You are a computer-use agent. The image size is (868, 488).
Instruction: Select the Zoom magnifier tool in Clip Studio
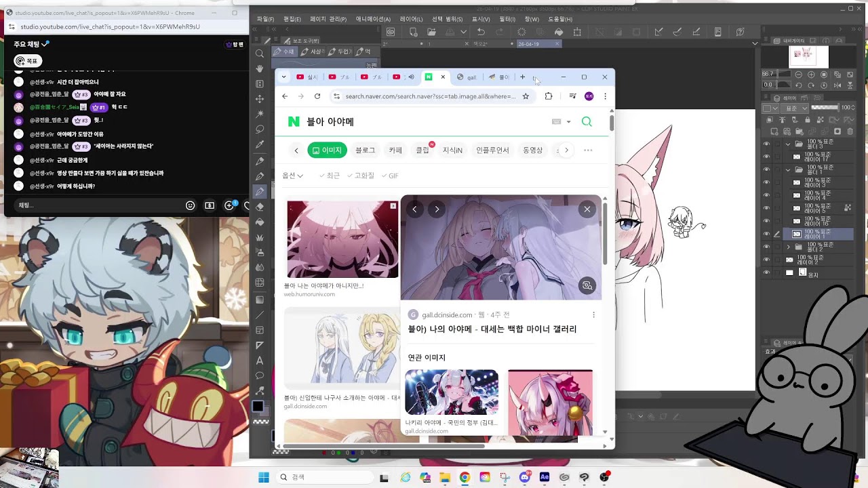pos(260,54)
